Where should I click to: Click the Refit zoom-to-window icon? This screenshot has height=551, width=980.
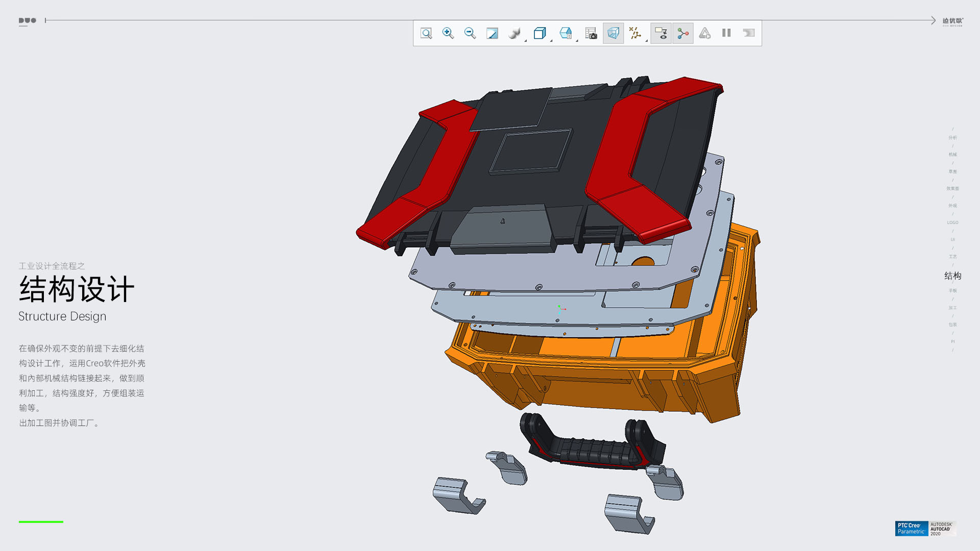[x=426, y=33]
